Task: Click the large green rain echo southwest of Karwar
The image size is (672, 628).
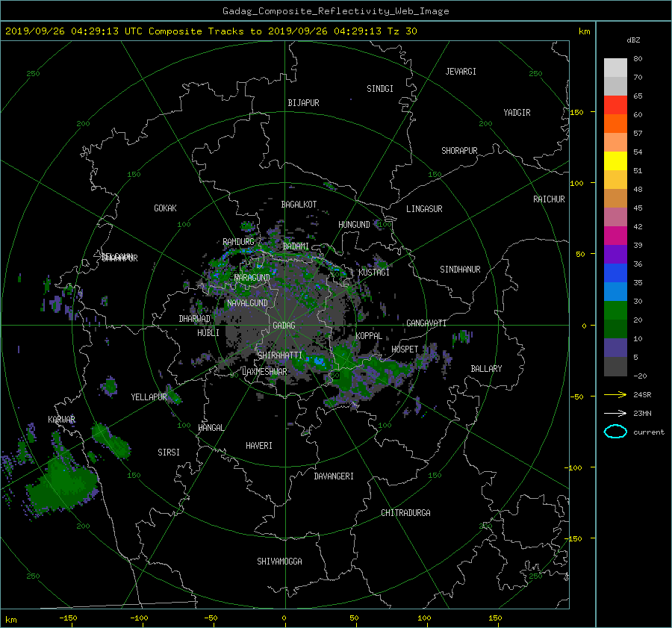Action: point(62,485)
